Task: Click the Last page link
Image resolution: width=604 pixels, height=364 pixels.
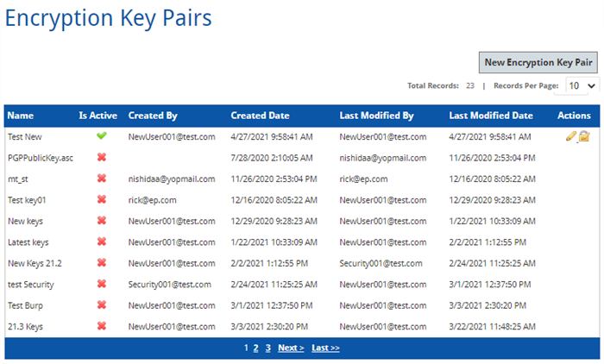Action: pos(325,348)
